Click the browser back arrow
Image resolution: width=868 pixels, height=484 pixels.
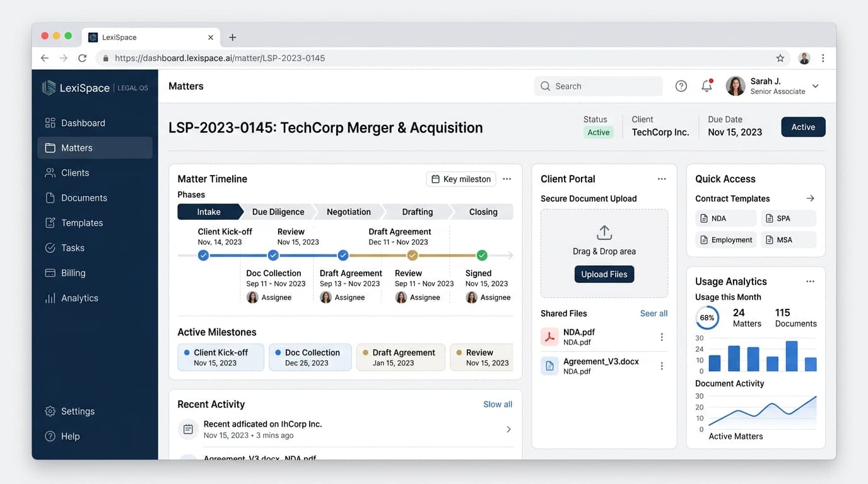point(44,58)
